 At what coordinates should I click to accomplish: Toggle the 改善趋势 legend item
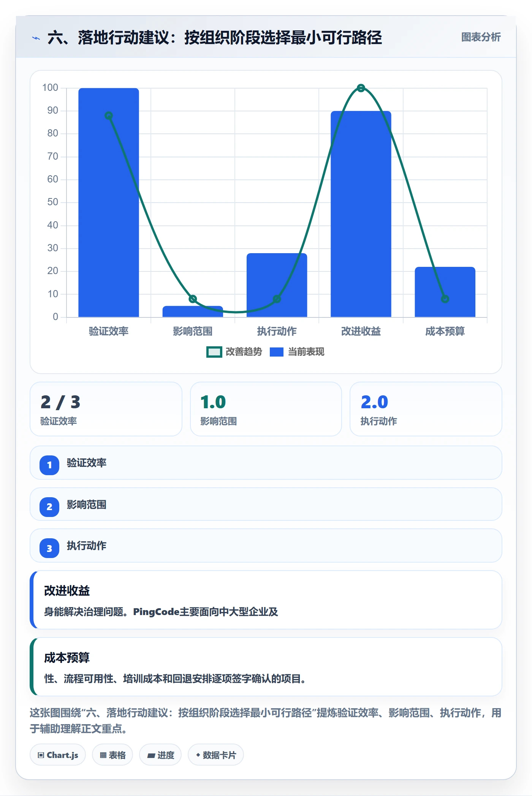tap(234, 352)
